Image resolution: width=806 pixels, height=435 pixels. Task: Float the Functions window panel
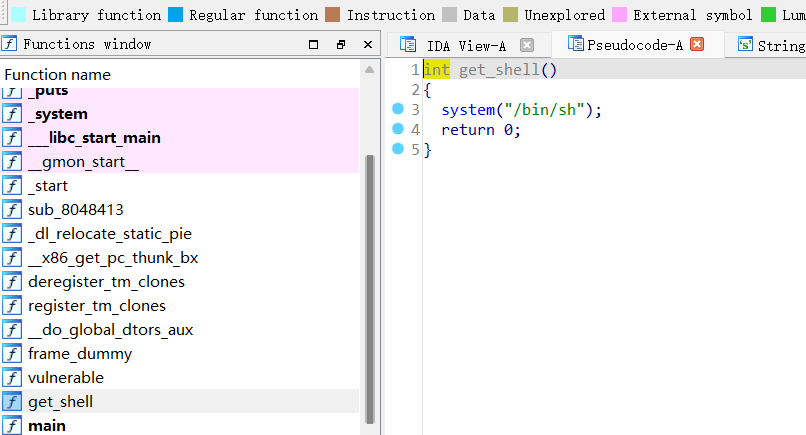click(341, 45)
